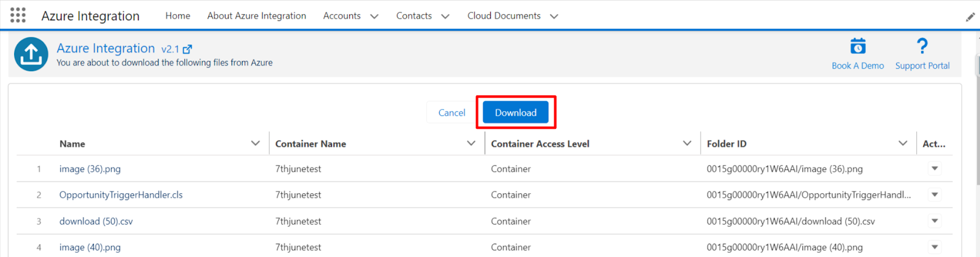Viewport: 980px width, 257px height.
Task: Open the OpportunityTriggerHandler.cls file link
Action: [x=121, y=195]
